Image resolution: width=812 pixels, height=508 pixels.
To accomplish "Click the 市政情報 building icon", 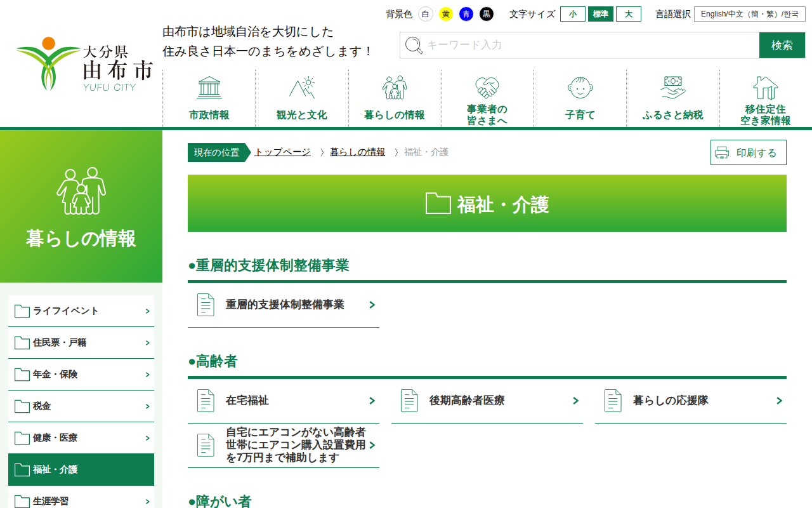I will [209, 88].
